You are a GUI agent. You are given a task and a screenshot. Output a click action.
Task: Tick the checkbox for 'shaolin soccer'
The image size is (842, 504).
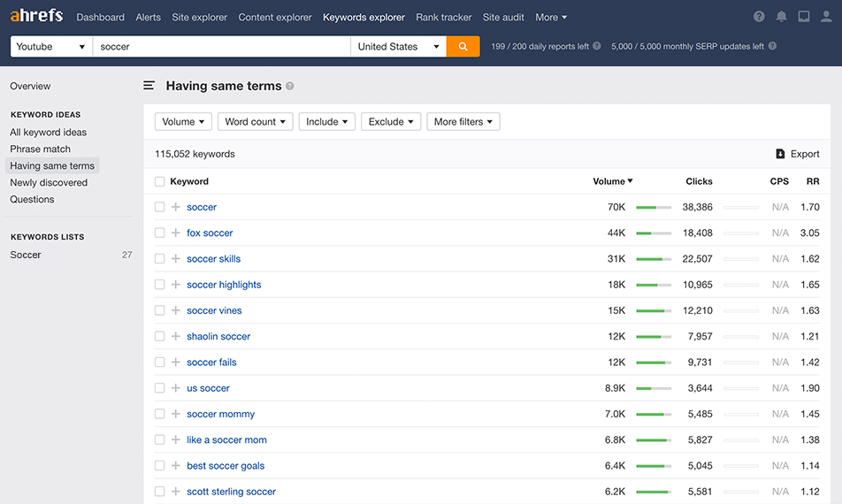click(x=159, y=336)
